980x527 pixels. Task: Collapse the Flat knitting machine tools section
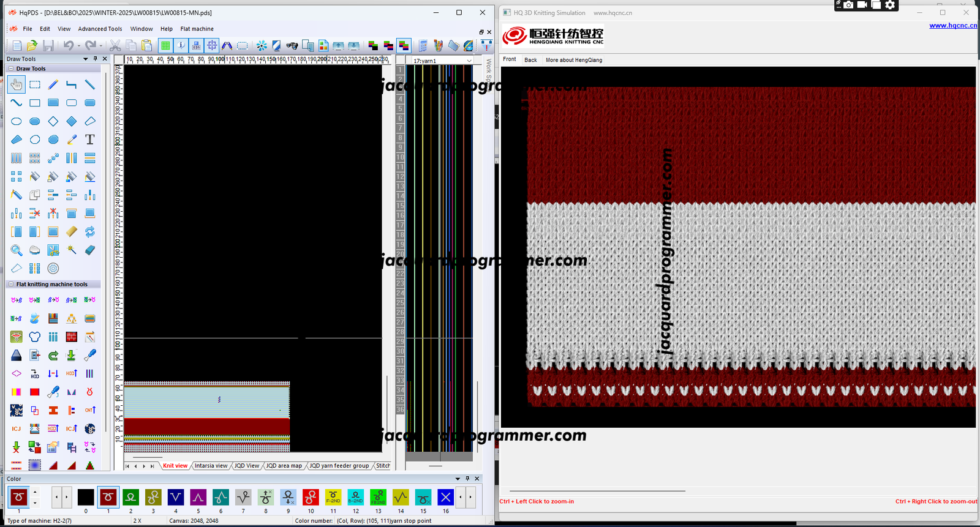[x=11, y=284]
